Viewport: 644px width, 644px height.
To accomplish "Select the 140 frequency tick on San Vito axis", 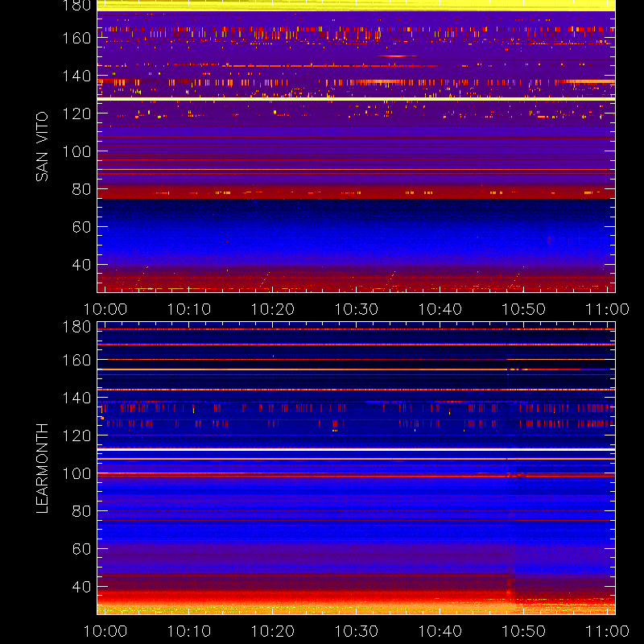I will pos(76,76).
